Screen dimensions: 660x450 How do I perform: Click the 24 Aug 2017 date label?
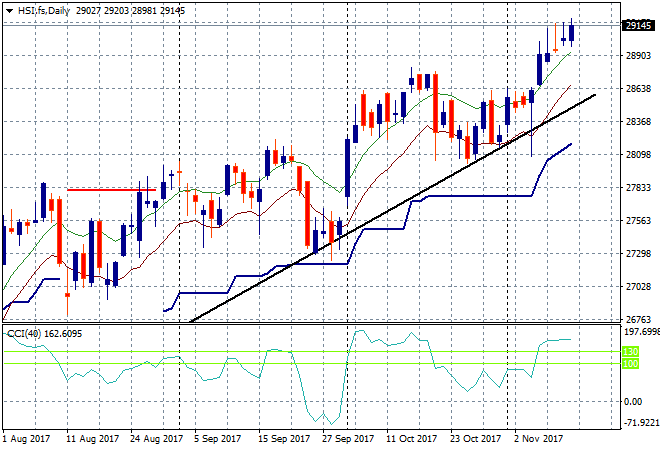[x=157, y=438]
